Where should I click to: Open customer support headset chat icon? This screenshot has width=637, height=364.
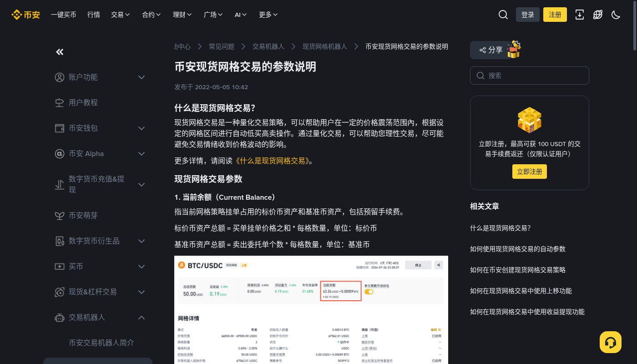click(x=611, y=342)
